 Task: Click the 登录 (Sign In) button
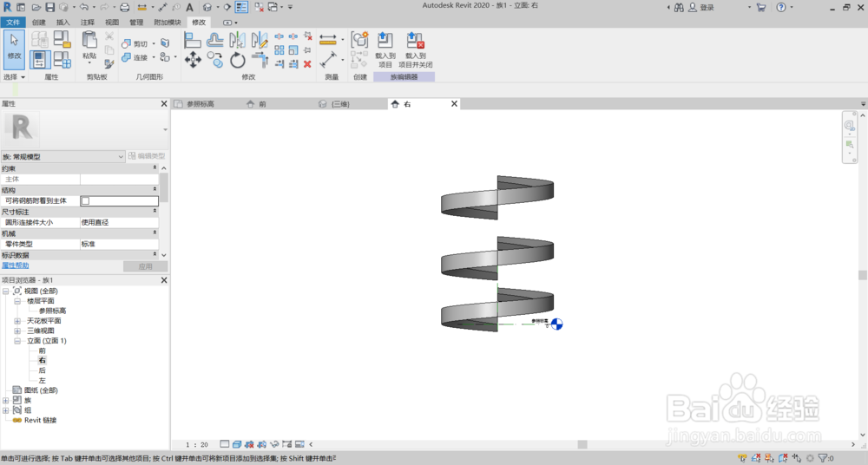click(701, 8)
